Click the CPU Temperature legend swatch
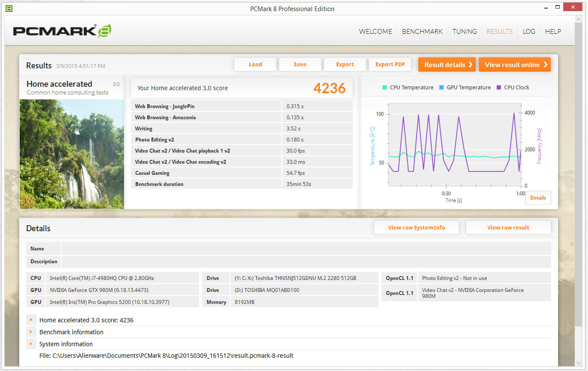The width and height of the screenshot is (588, 371). pos(384,88)
